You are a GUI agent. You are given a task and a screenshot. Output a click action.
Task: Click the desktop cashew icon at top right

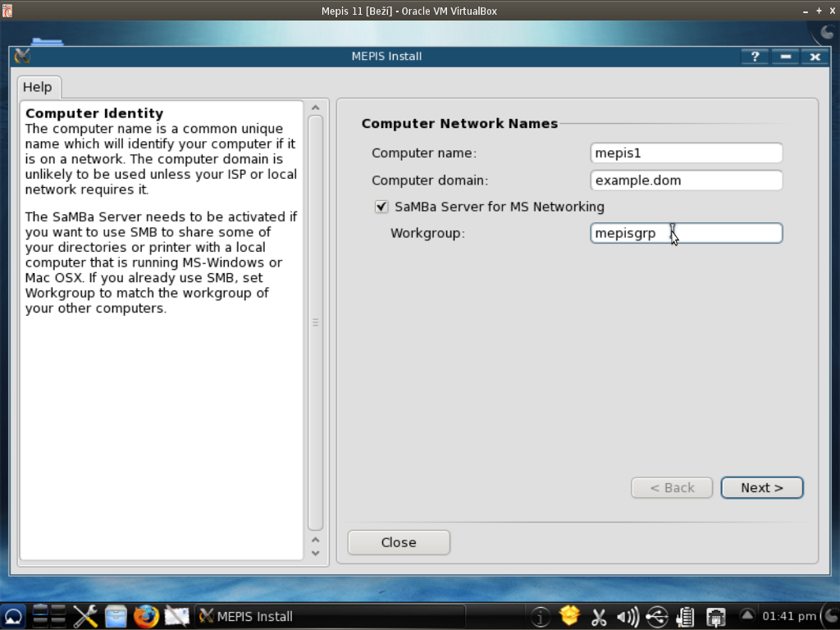tap(828, 34)
